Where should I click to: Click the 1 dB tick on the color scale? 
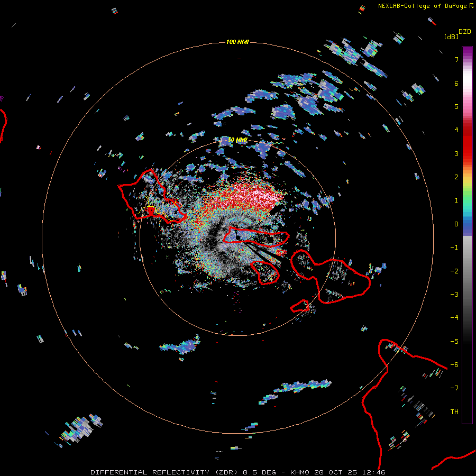[x=456, y=200]
